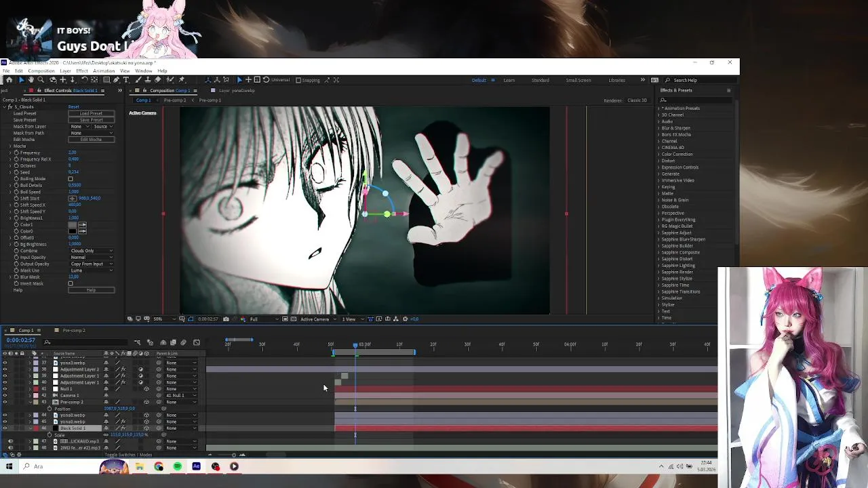Hide the Camera 1 layer eye
The width and height of the screenshot is (868, 488).
tap(5, 395)
